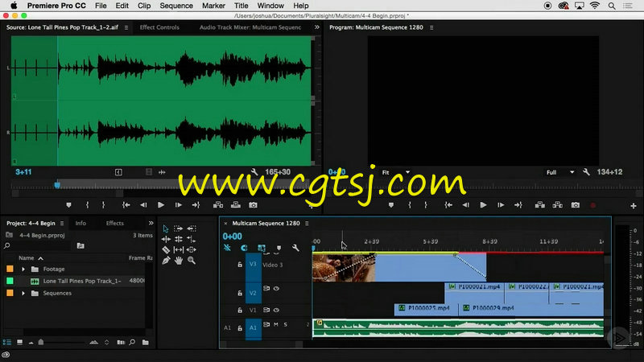The width and height of the screenshot is (644, 362).
Task: Open the Fit zoom level dropdown
Action: (396, 172)
